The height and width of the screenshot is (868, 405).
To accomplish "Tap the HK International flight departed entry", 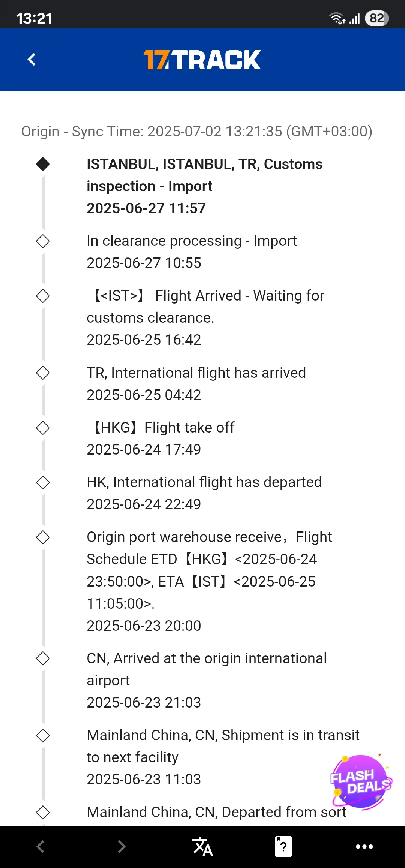I will [204, 493].
